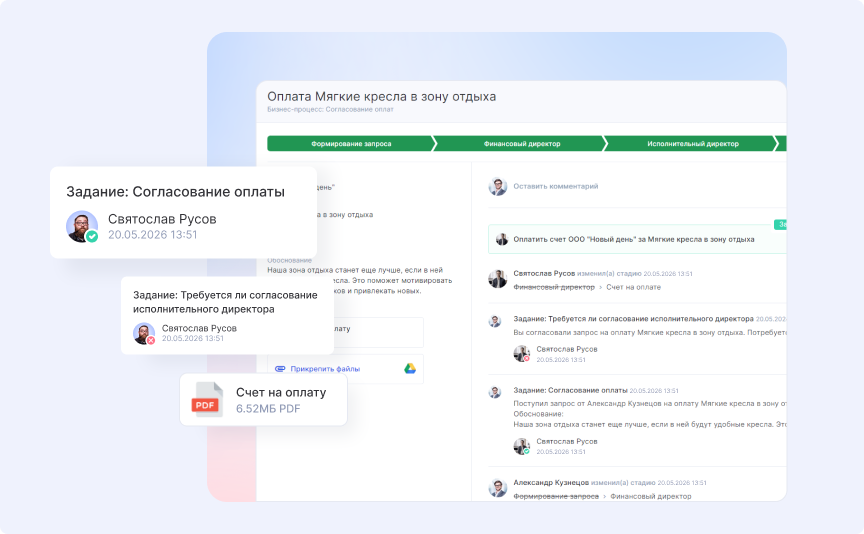The image size is (864, 534).
Task: Click the Александр Кузнецов name link
Action: click(x=550, y=482)
